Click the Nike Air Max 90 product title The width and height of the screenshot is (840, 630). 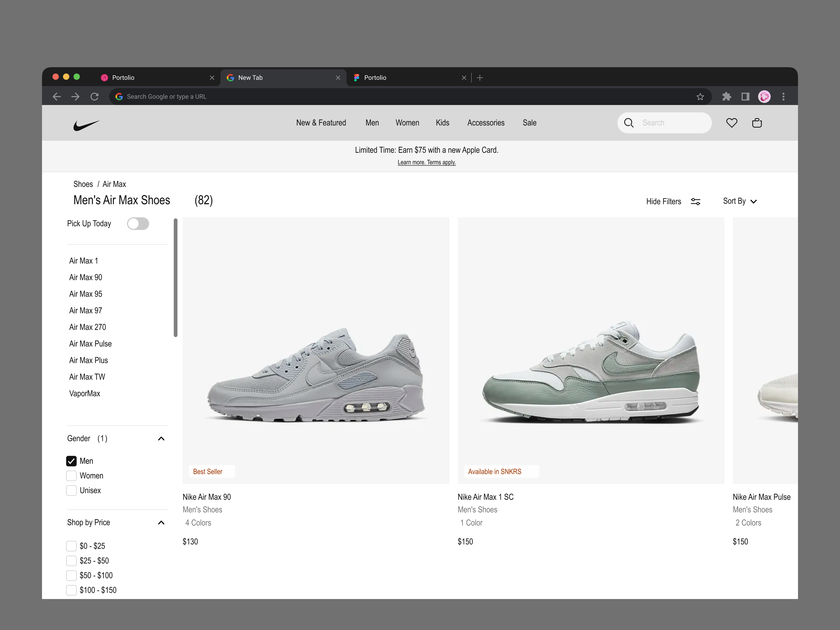[207, 497]
